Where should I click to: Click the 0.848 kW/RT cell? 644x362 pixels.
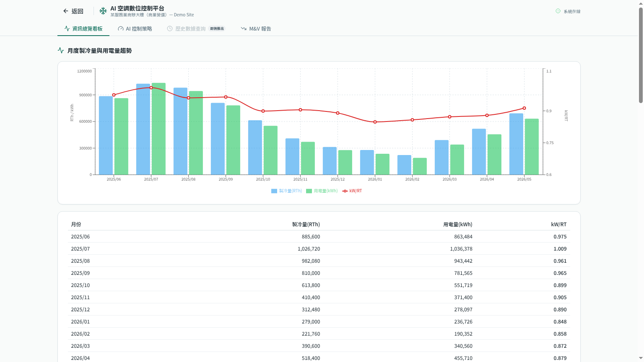tap(560, 322)
